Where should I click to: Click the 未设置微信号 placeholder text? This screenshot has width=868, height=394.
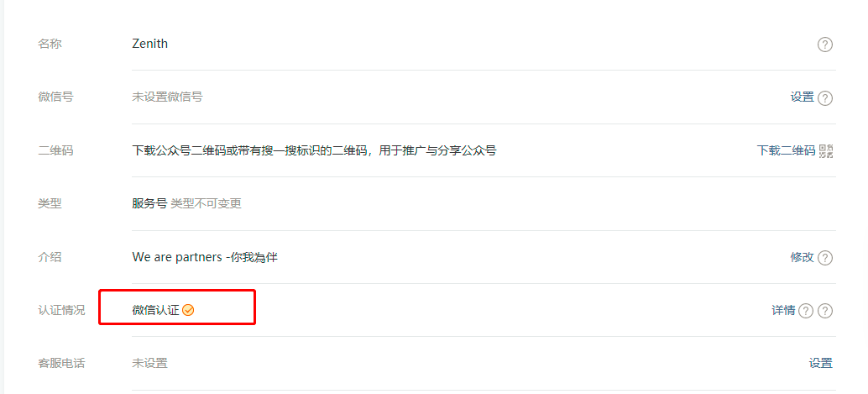167,97
